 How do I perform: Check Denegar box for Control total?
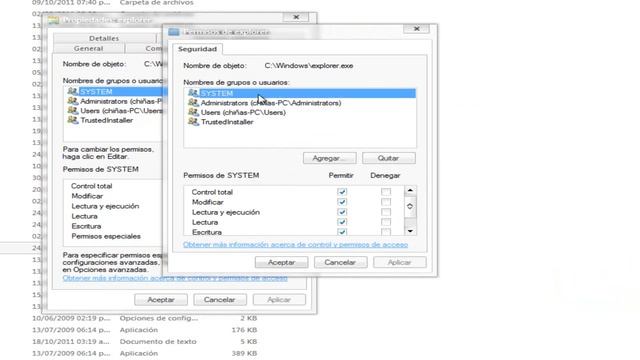[385, 191]
